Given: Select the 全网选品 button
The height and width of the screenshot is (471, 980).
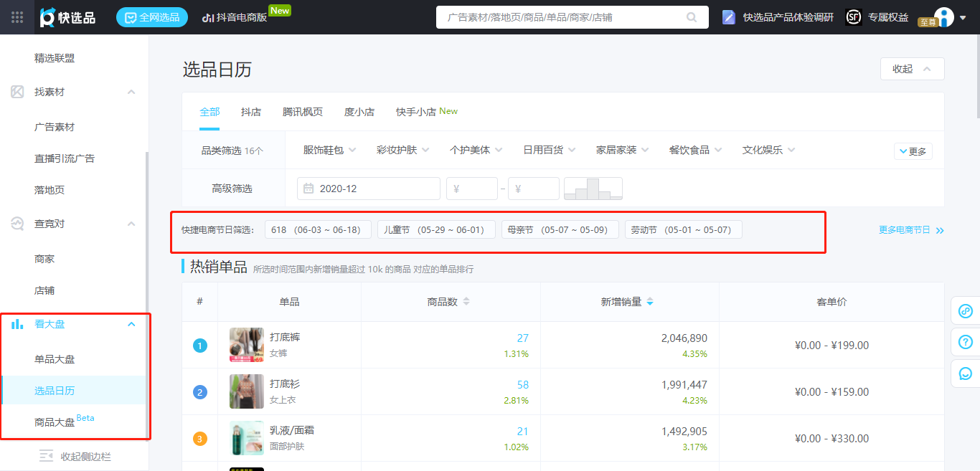Looking at the screenshot, I should pyautogui.click(x=152, y=17).
